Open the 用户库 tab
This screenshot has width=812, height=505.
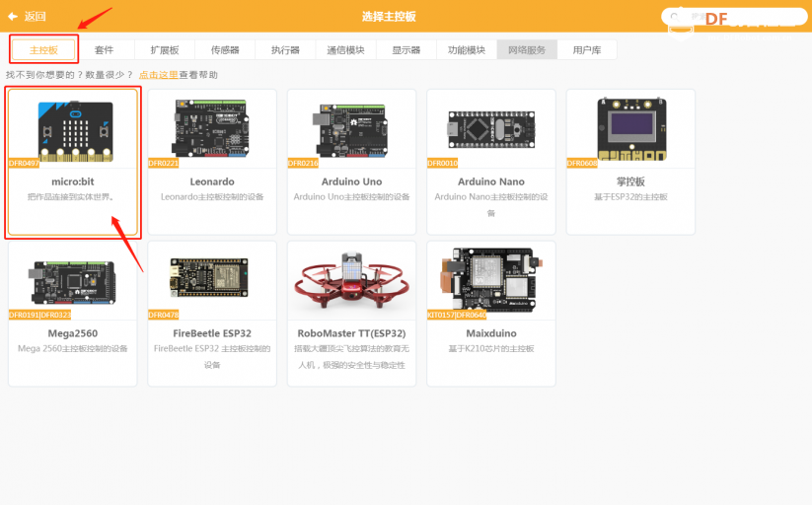tap(587, 50)
